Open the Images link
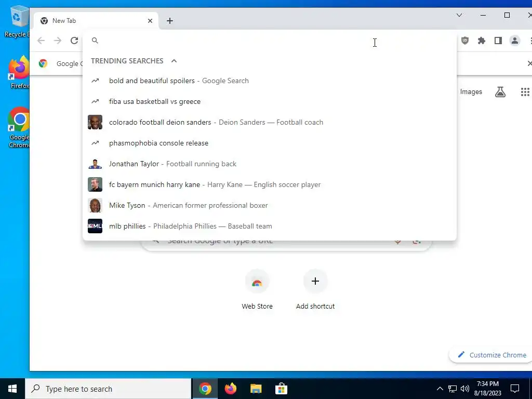Image resolution: width=532 pixels, height=399 pixels. click(471, 91)
